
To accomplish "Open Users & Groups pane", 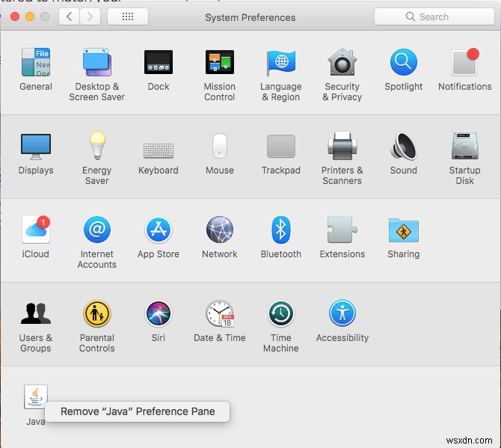I will click(x=35, y=313).
